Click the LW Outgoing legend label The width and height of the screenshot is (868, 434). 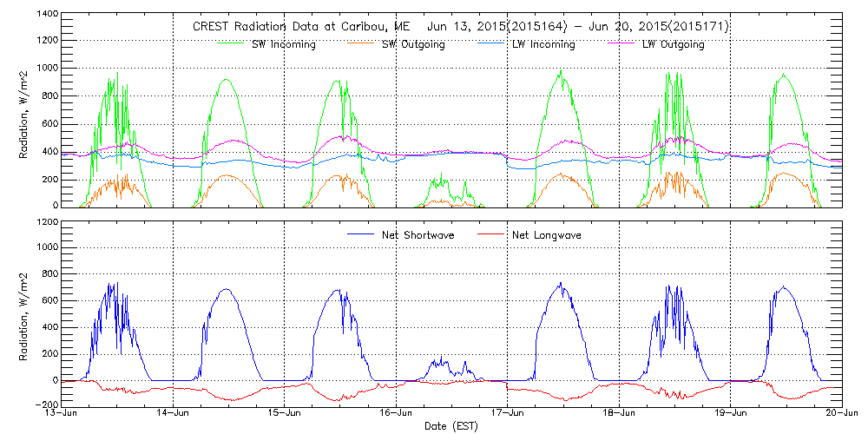tap(673, 44)
